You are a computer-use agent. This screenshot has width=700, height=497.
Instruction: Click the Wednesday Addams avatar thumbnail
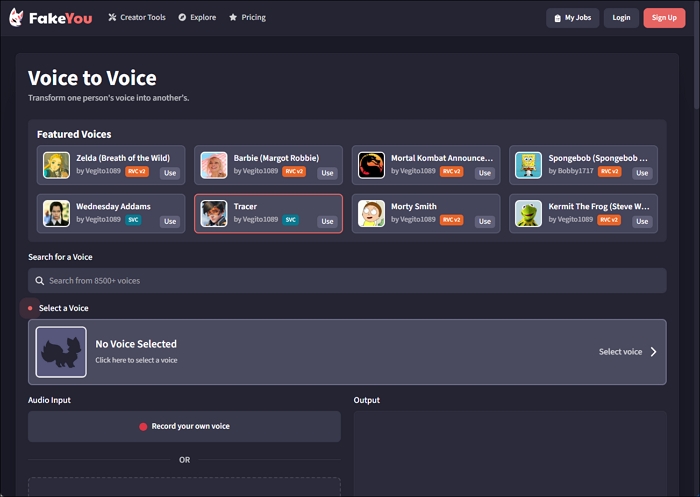coord(56,213)
